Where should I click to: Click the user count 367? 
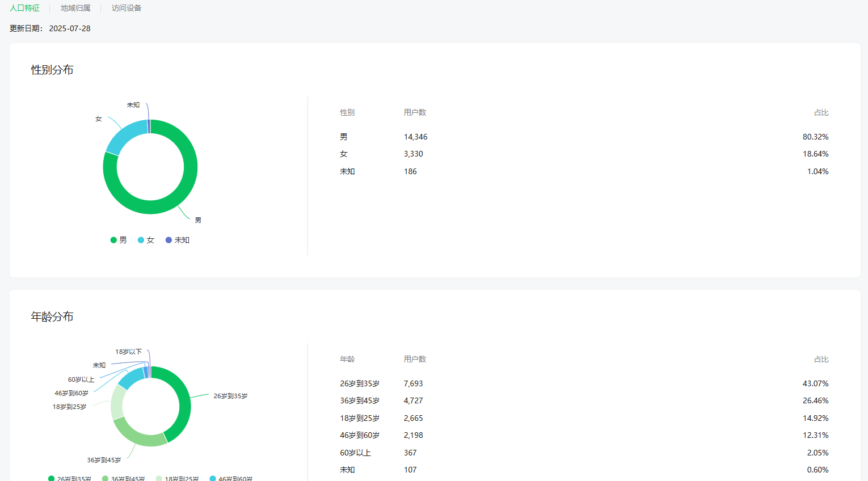pyautogui.click(x=410, y=453)
